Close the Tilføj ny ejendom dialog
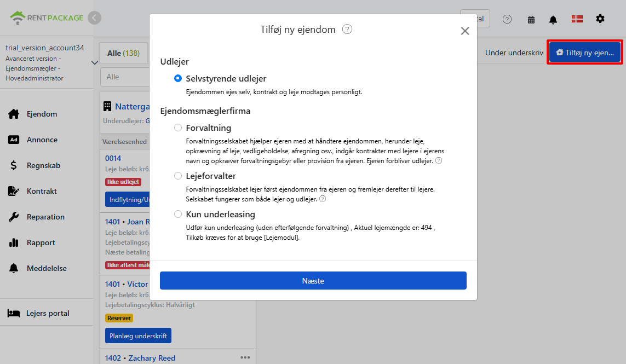626x364 pixels. 465,31
